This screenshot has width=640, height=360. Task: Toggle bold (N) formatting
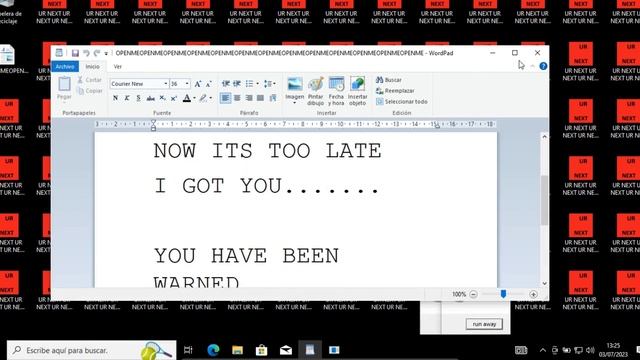click(x=116, y=98)
